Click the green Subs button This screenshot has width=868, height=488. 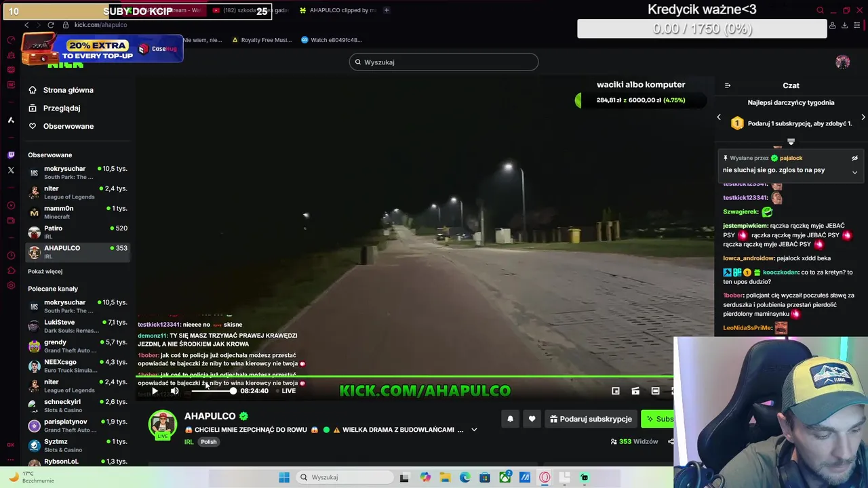(x=658, y=419)
